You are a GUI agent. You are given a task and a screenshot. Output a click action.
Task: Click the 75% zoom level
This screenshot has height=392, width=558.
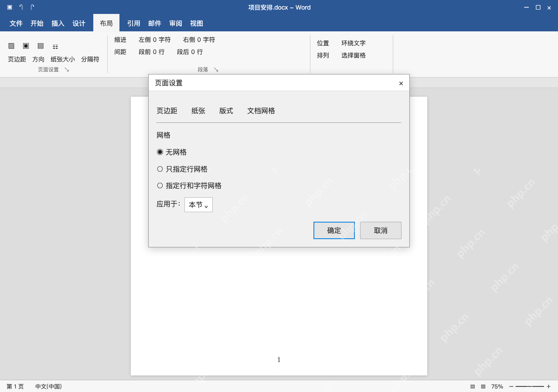[497, 386]
